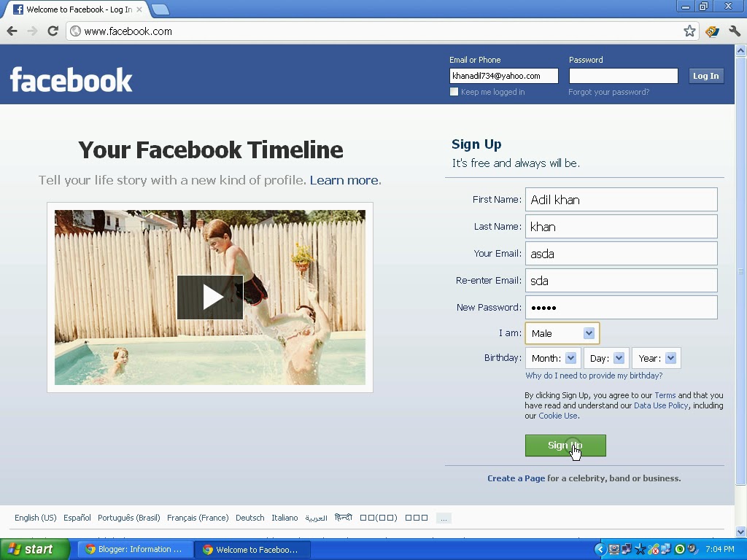Select Español language

(x=77, y=518)
